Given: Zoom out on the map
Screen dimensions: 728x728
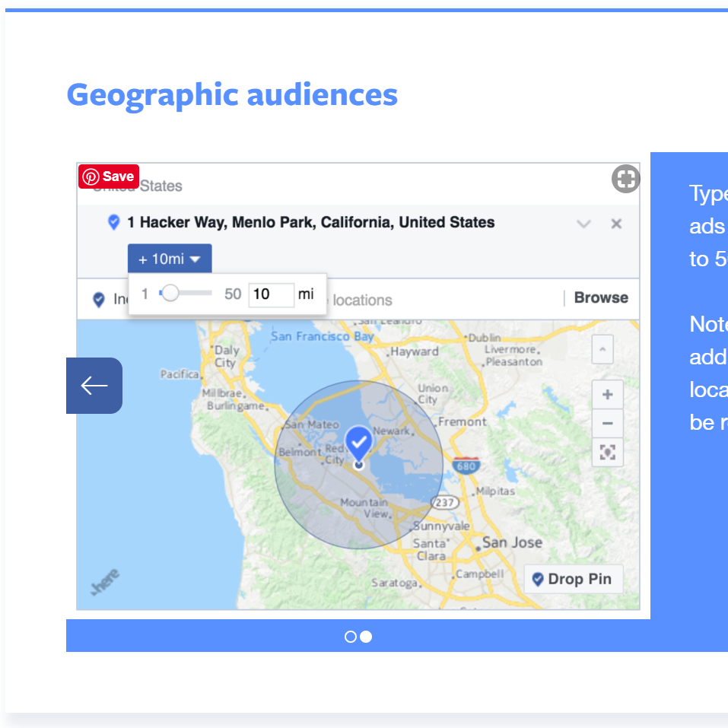Looking at the screenshot, I should (607, 424).
